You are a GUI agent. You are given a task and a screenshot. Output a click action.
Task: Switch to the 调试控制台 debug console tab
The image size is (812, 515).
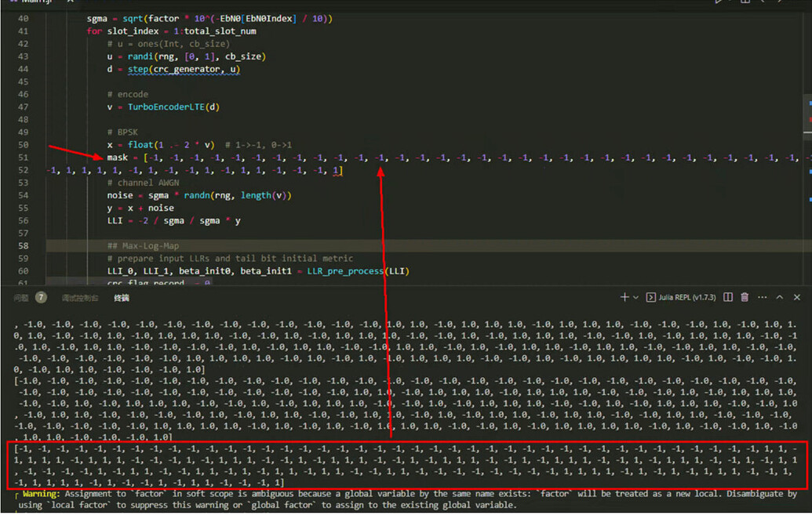point(80,298)
